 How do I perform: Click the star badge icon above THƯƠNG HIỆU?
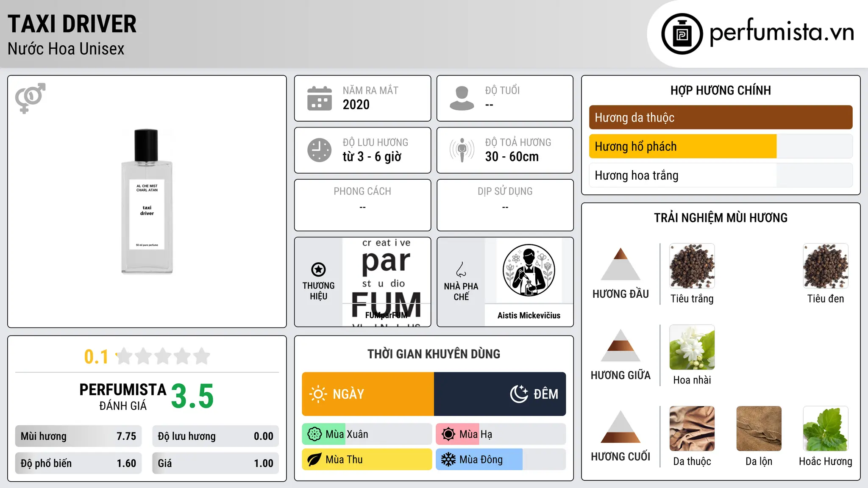click(318, 269)
